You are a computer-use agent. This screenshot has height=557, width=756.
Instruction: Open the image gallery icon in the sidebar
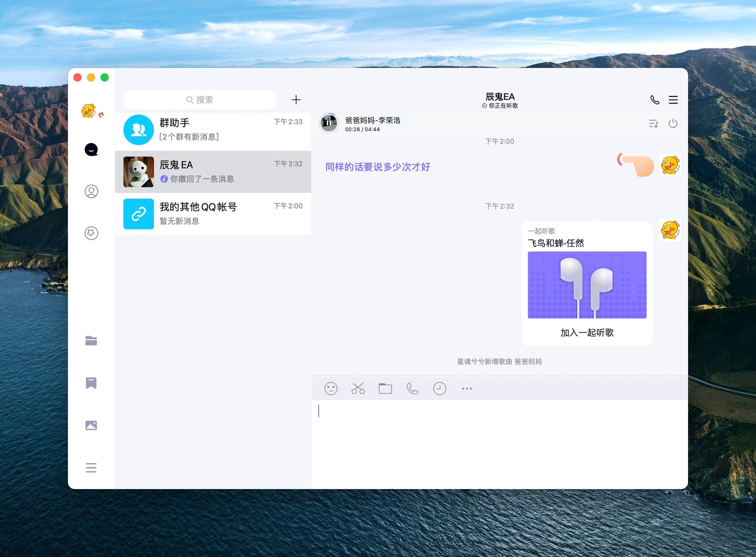point(91,425)
